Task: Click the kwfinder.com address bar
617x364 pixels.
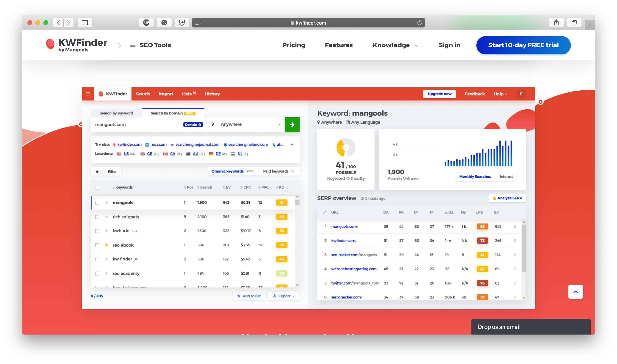Action: (x=308, y=23)
